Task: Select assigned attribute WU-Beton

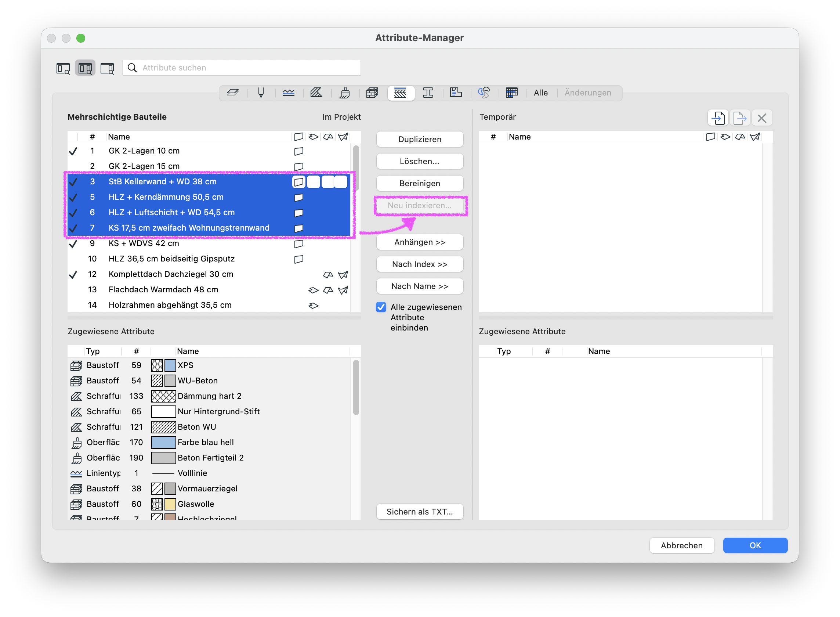Action: pyautogui.click(x=209, y=380)
